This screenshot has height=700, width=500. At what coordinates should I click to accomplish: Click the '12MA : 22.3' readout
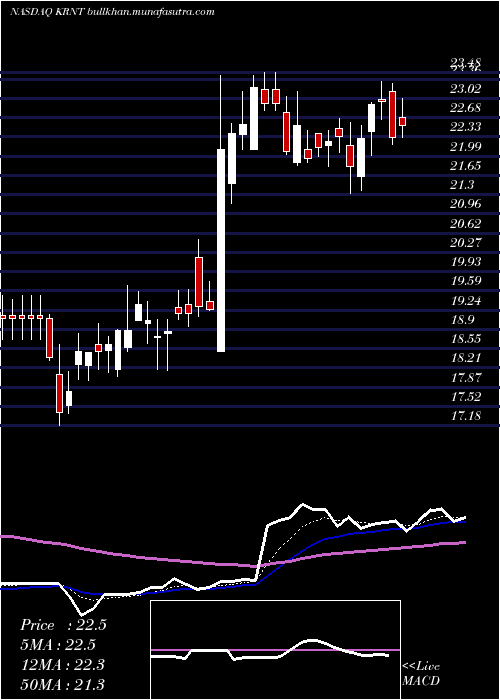tap(62, 665)
